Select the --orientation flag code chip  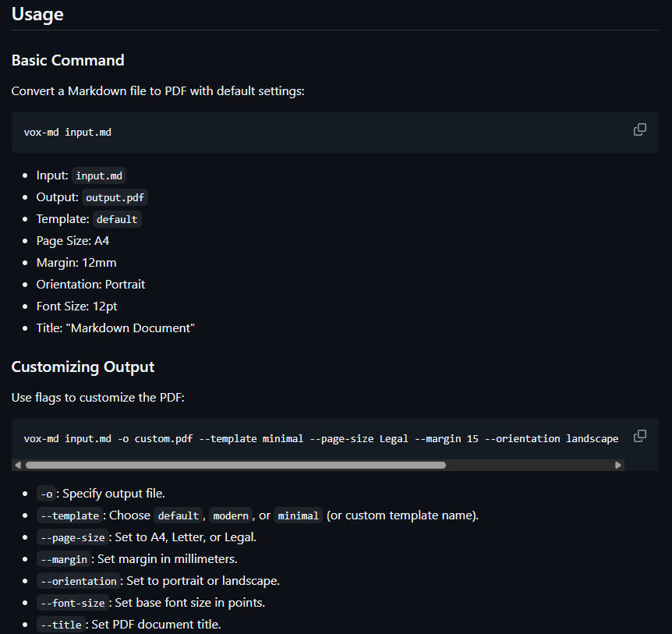pos(78,581)
